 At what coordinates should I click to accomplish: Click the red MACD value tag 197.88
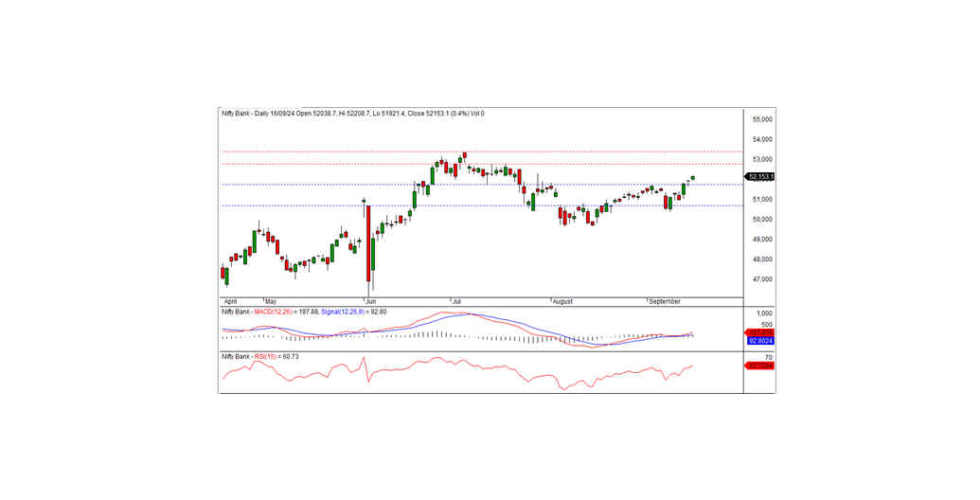click(x=760, y=333)
